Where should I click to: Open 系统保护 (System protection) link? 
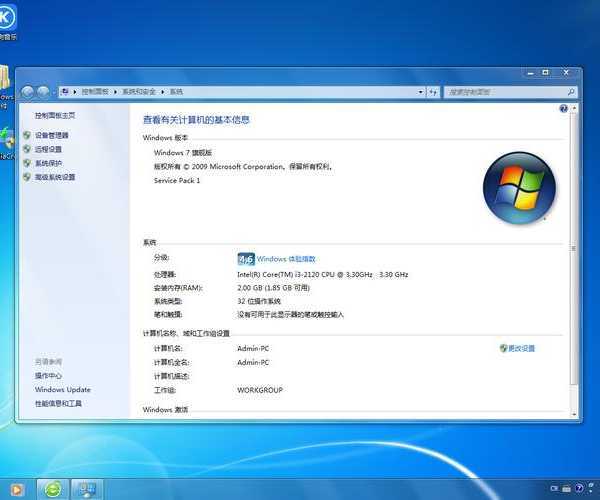click(48, 163)
